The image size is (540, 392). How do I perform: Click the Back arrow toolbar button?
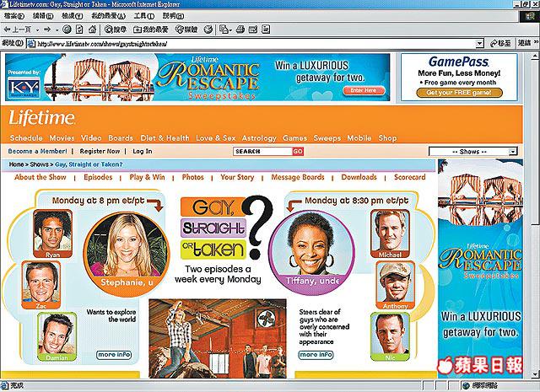(x=17, y=30)
